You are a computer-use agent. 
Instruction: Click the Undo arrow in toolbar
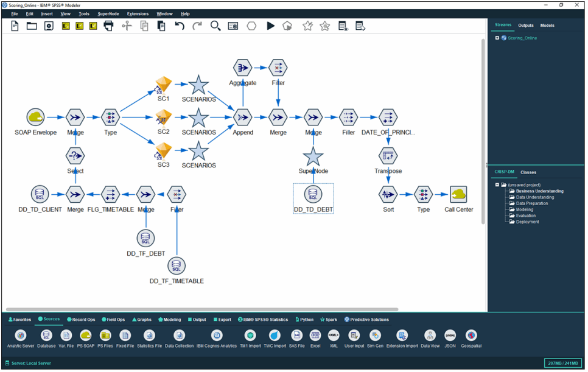point(180,26)
